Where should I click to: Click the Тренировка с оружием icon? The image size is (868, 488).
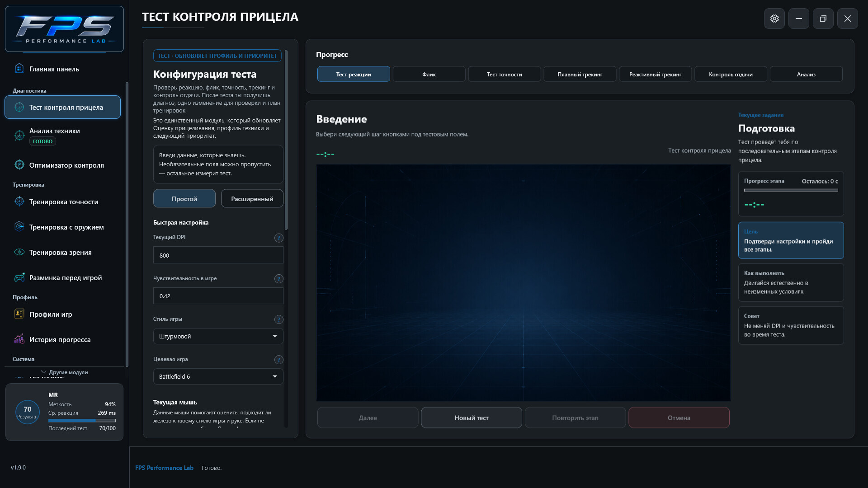coord(19,227)
